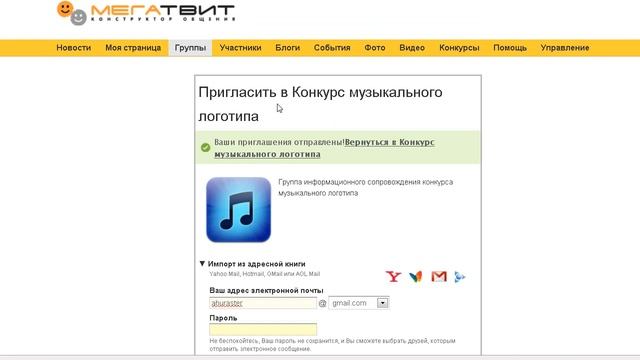Image resolution: width=640 pixels, height=360 pixels.
Task: Open the gmail.com domain dropdown
Action: (x=359, y=303)
